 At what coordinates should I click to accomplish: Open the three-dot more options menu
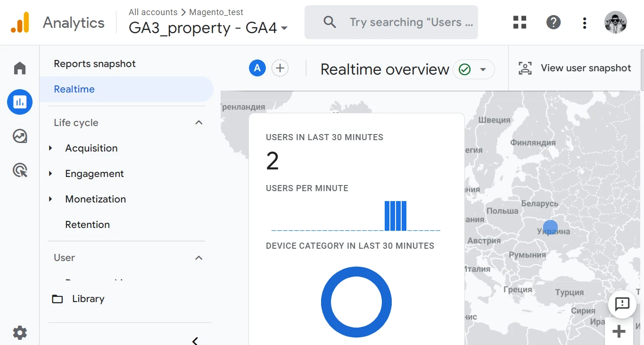tap(584, 23)
